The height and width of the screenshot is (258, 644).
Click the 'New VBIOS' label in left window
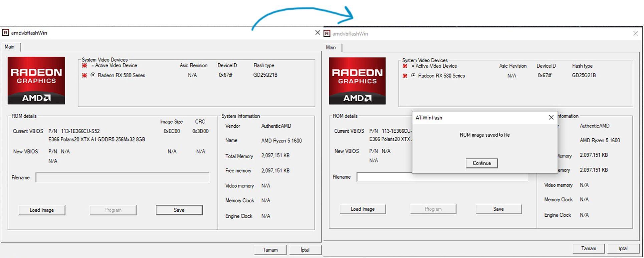pos(25,152)
